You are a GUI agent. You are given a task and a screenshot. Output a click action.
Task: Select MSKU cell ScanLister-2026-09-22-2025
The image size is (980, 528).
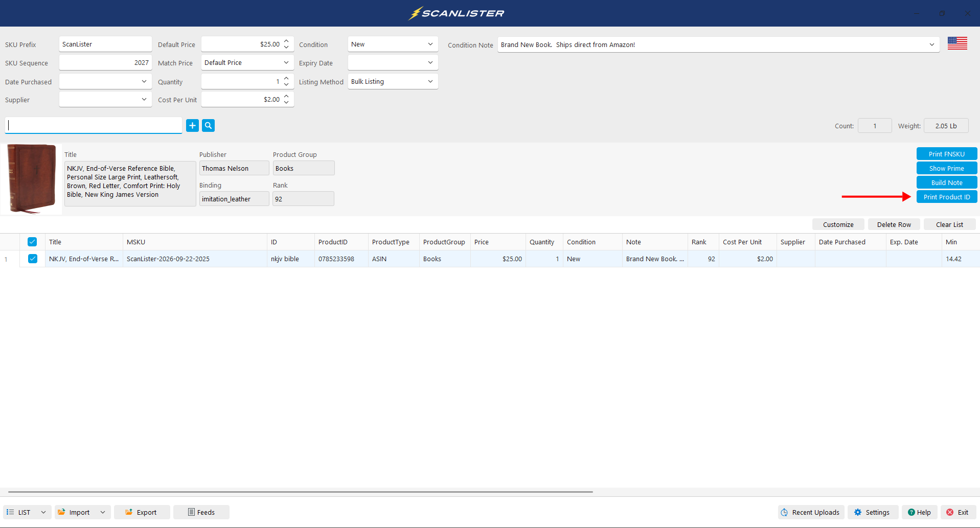pyautogui.click(x=195, y=259)
